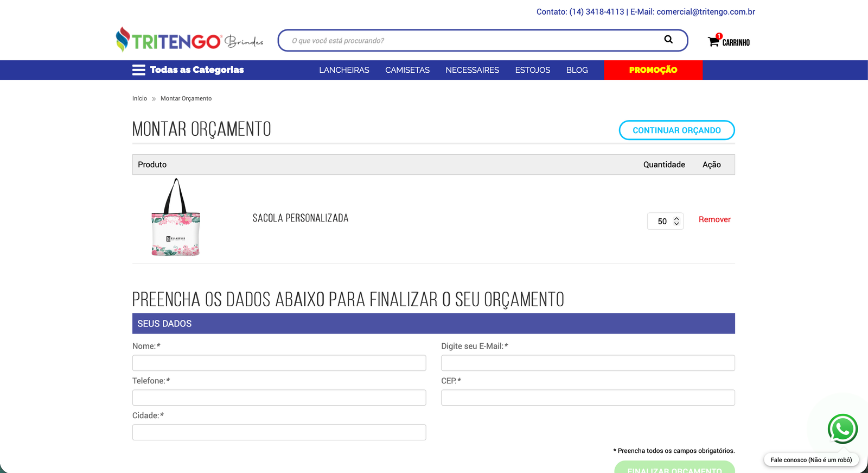Click Continuar Orçando button
The height and width of the screenshot is (473, 868).
(676, 130)
